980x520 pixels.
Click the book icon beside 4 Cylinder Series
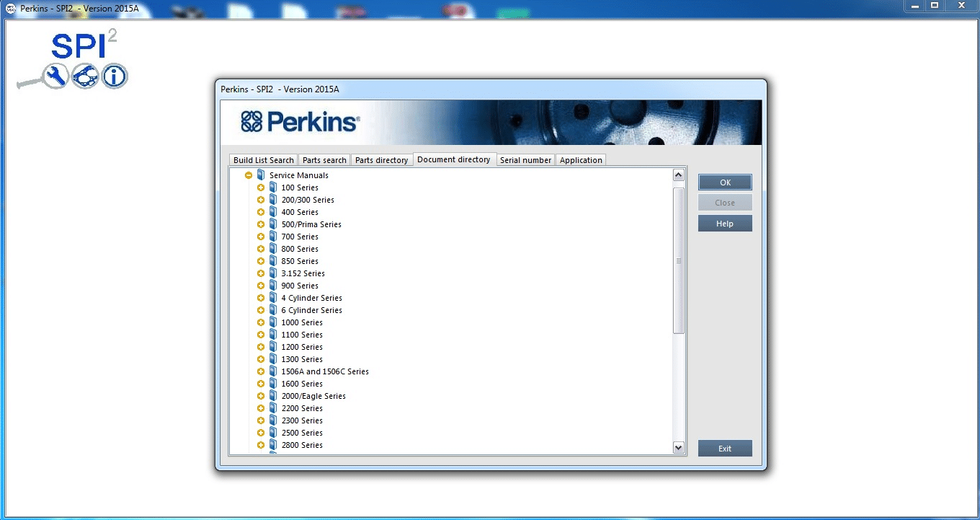(273, 298)
